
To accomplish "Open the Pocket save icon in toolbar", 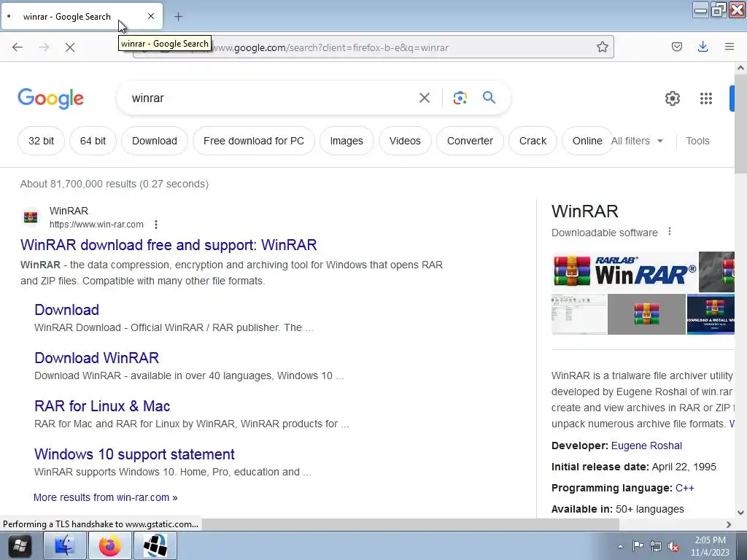I will click(676, 47).
